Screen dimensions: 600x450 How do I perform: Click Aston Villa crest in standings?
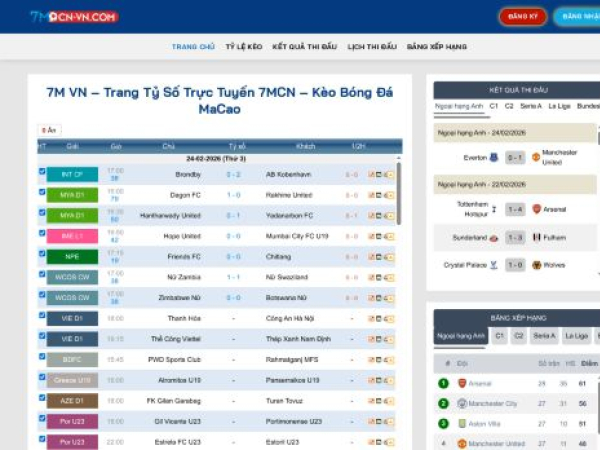coord(462,423)
